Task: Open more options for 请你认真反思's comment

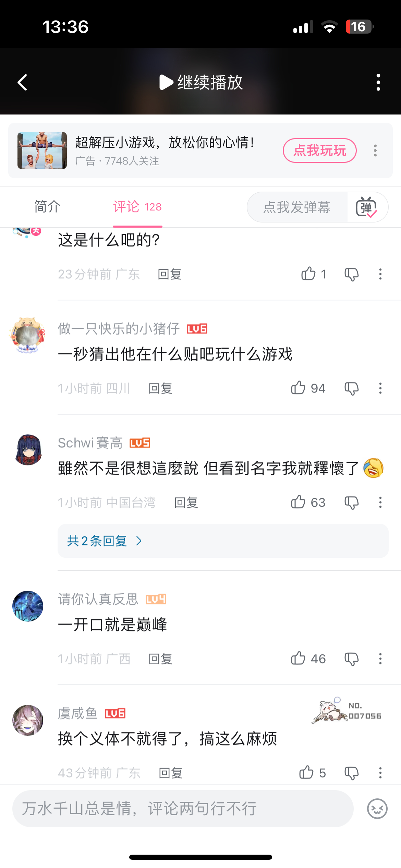Action: [380, 659]
